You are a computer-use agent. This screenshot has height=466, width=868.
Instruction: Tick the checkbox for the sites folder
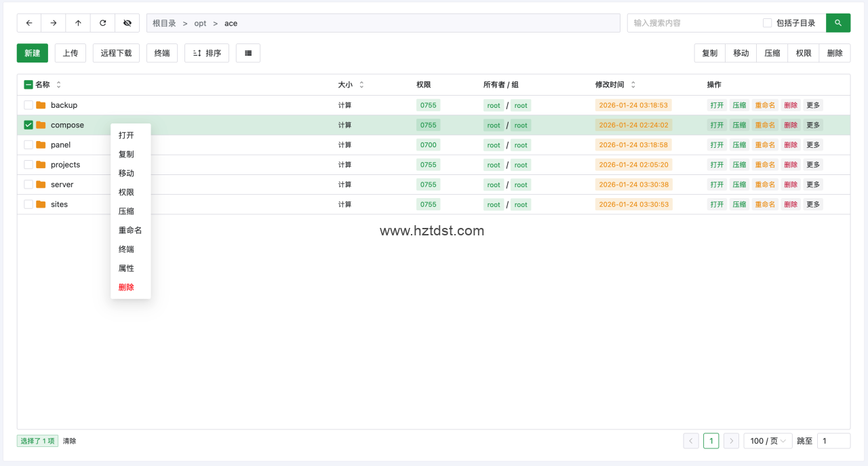tap(28, 204)
